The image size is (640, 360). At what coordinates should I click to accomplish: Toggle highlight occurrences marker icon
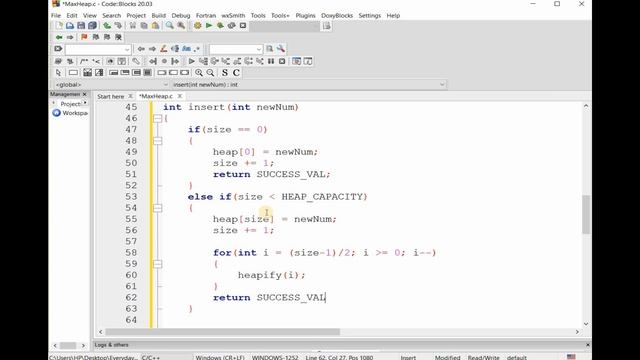pos(164,49)
